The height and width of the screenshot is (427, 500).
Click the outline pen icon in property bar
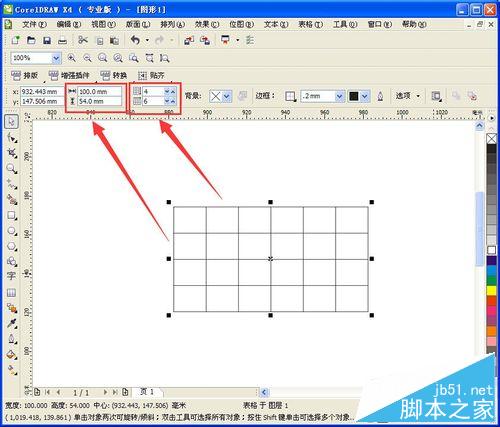[x=380, y=96]
